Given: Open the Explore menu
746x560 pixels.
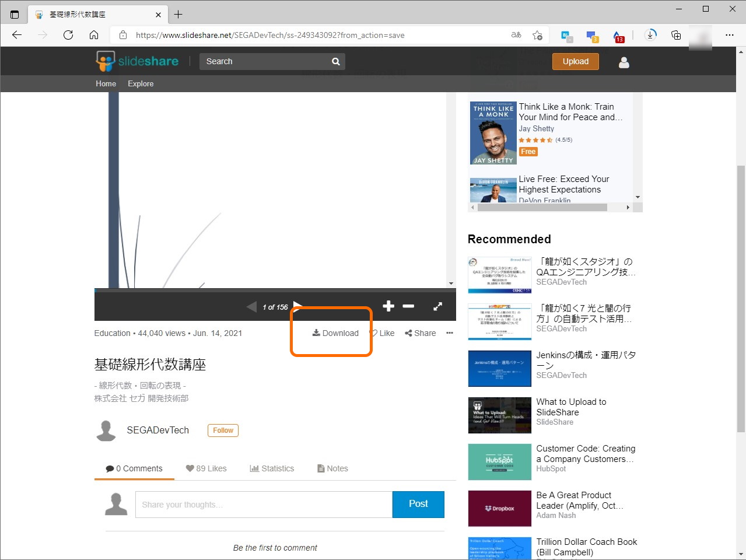Looking at the screenshot, I should [x=140, y=83].
